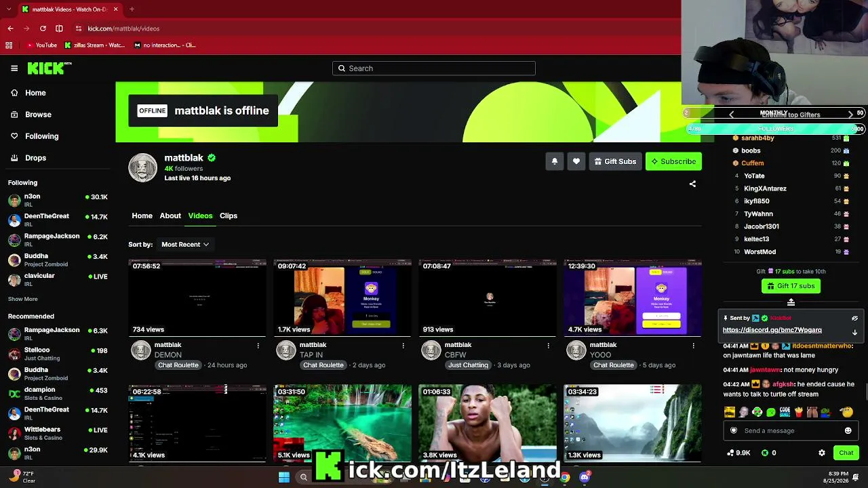Go to Home in the sidebar
The width and height of the screenshot is (868, 488).
(x=58, y=93)
